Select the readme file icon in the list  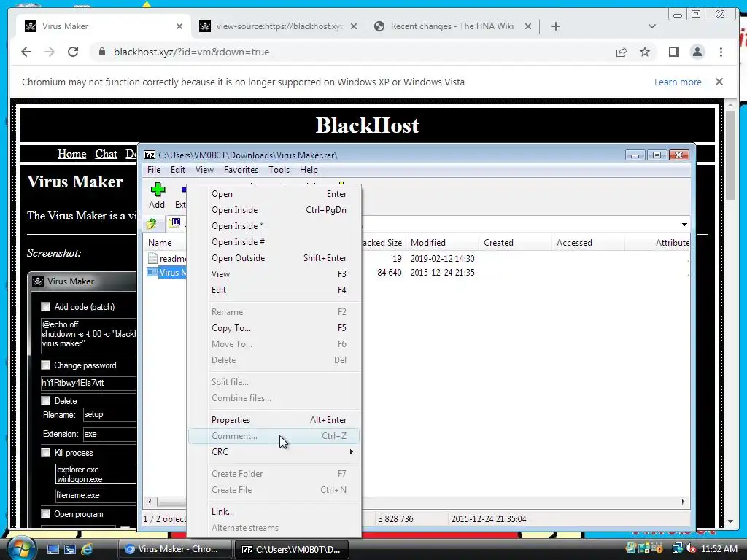click(x=152, y=259)
